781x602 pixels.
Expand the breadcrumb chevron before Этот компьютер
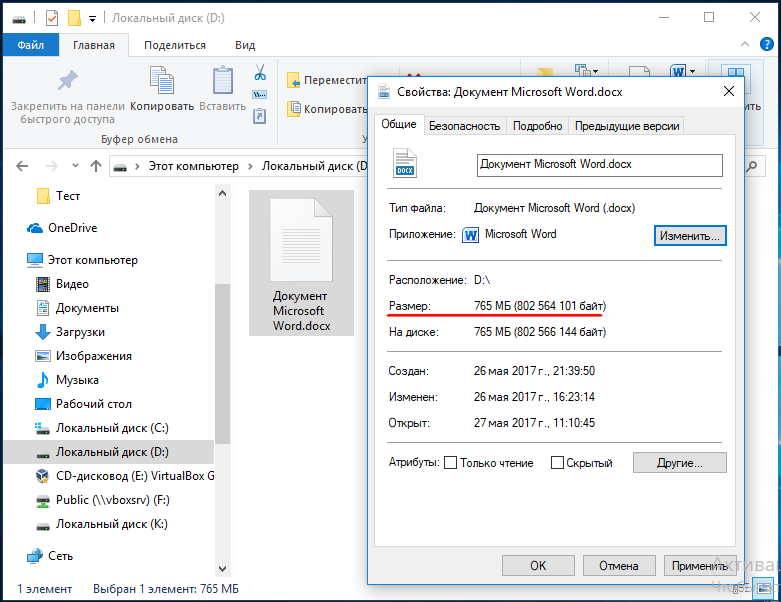click(137, 166)
